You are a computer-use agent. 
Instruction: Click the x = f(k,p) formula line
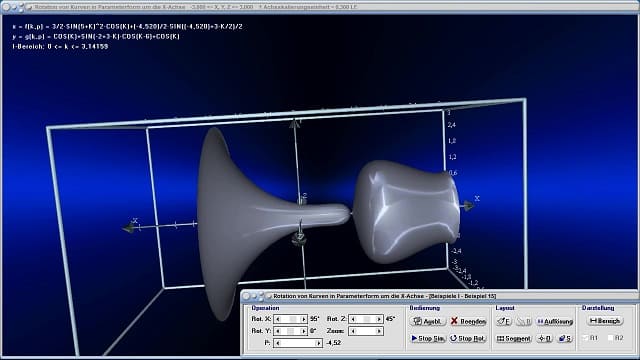coord(128,27)
